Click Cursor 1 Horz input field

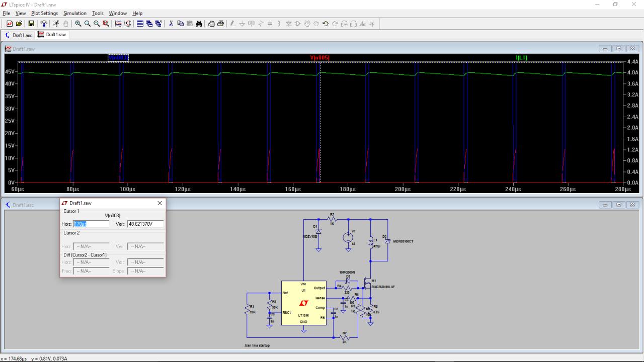tap(91, 224)
